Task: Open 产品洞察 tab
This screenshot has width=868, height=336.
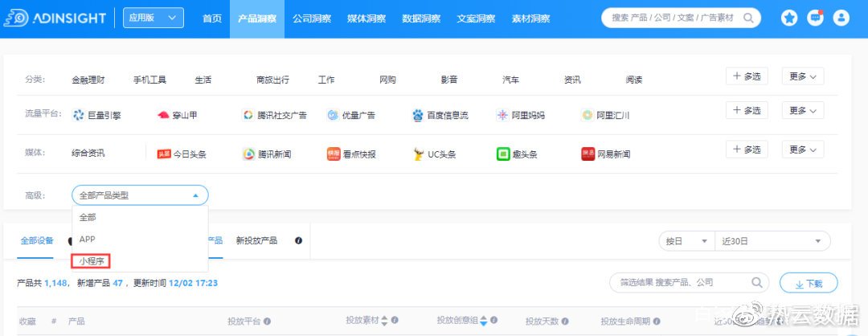Action: (257, 18)
